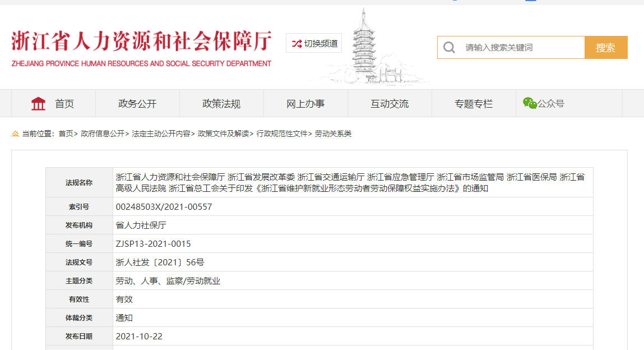Click the 有效 validity value

[124, 299]
